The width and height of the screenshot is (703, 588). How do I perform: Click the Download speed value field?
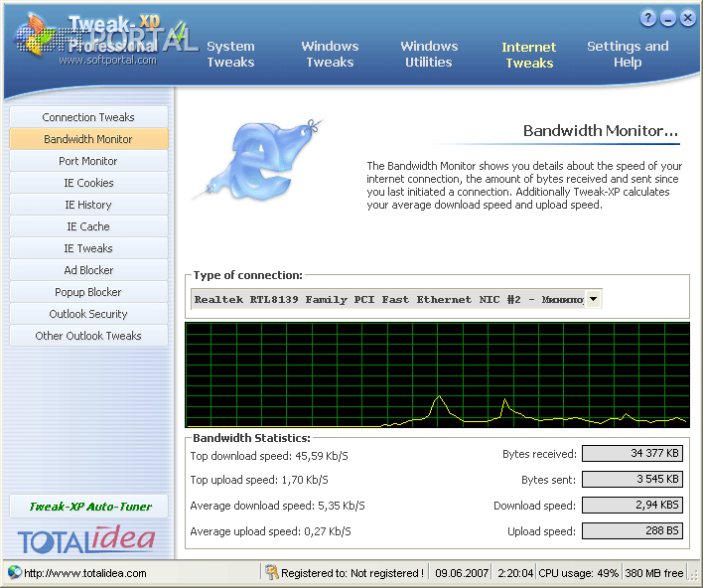click(x=633, y=505)
